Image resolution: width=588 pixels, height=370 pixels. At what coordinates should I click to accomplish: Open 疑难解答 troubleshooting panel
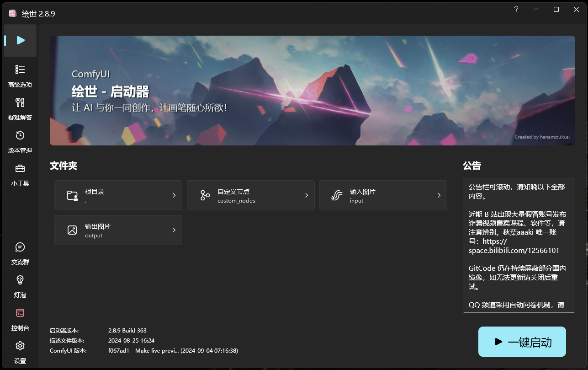click(x=20, y=108)
